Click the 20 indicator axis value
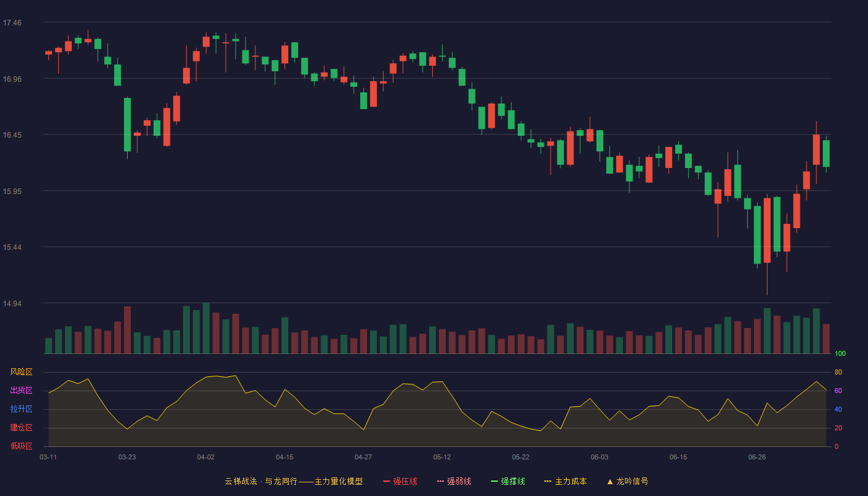Viewport: 868px width, 496px height. tap(838, 428)
